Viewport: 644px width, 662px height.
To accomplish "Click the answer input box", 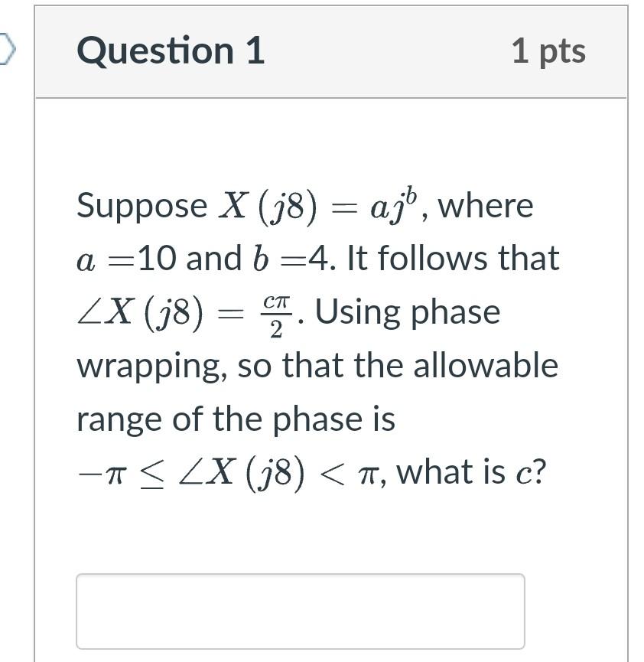I will coord(300,611).
